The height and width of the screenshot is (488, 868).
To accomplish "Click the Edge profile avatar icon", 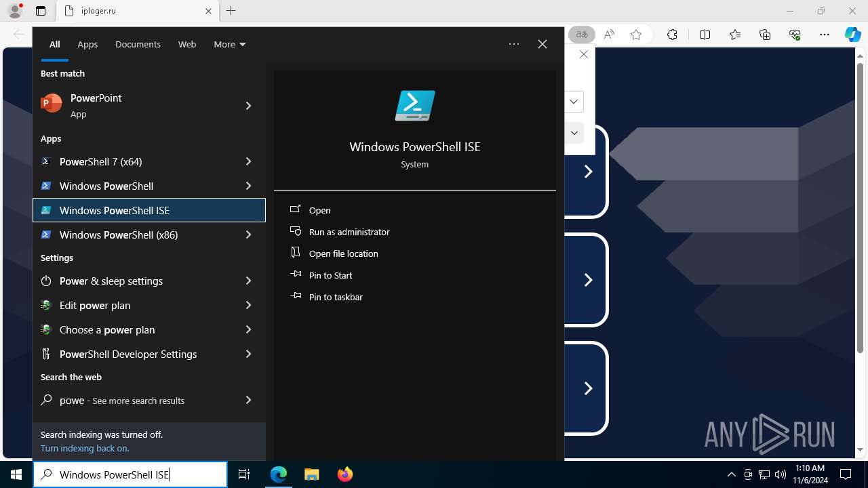I will click(15, 11).
